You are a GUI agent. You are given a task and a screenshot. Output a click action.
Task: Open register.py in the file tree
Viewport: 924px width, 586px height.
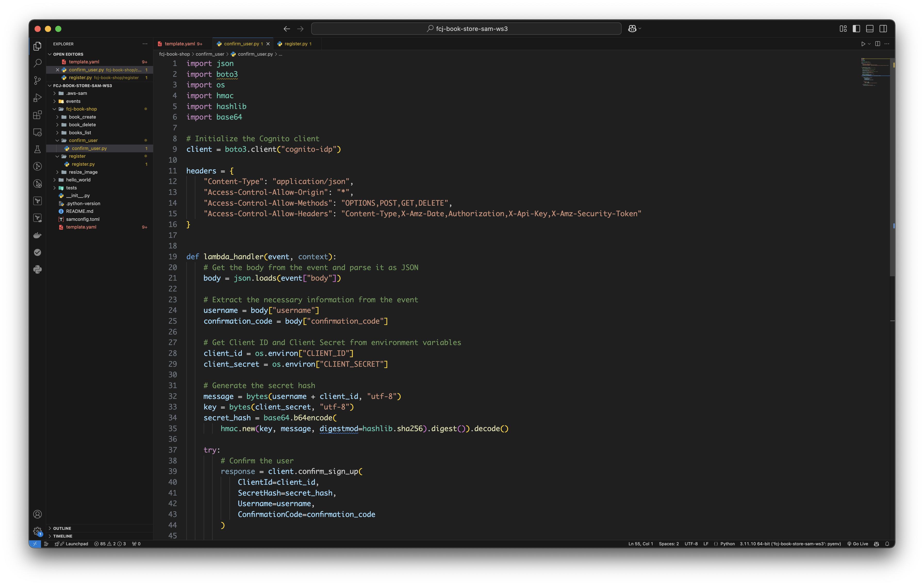pyautogui.click(x=83, y=164)
